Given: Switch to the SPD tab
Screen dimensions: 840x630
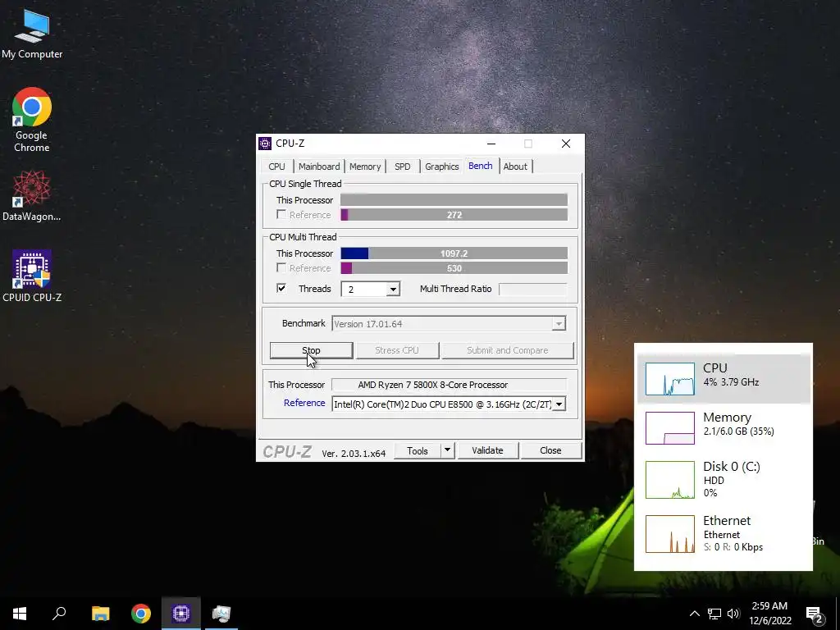Looking at the screenshot, I should tap(403, 167).
